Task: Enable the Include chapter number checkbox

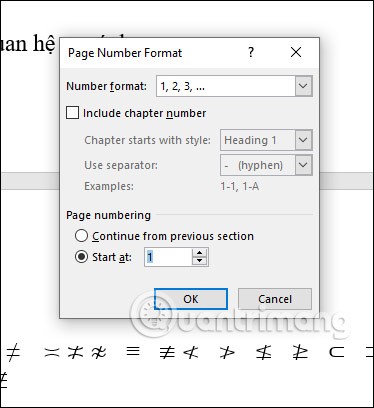Action: pyautogui.click(x=72, y=113)
